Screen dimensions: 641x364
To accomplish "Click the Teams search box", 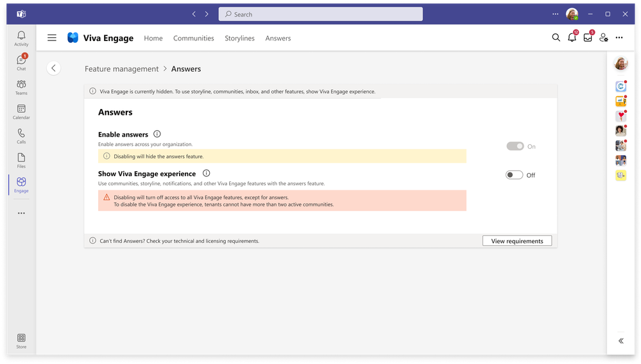I will click(321, 14).
